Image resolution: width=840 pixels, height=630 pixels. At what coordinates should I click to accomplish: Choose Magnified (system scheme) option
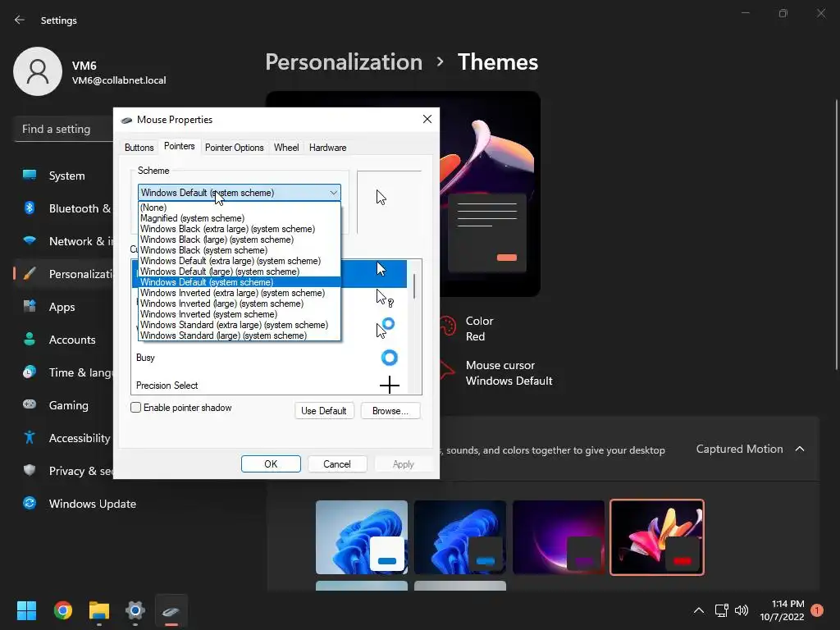click(239, 218)
